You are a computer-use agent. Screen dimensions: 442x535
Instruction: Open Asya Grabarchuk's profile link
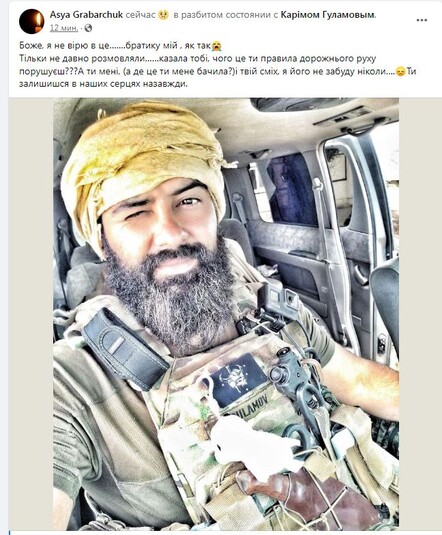(x=86, y=15)
